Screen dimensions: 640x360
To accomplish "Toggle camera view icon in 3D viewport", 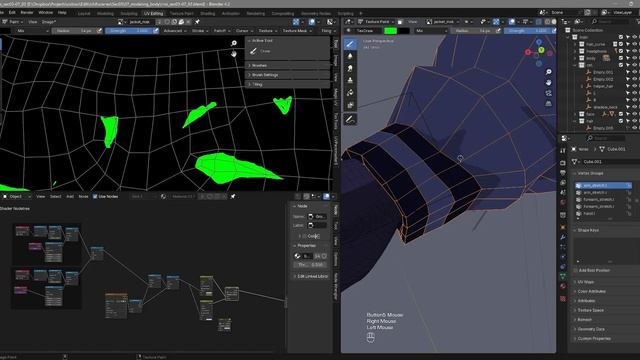I will (x=549, y=93).
